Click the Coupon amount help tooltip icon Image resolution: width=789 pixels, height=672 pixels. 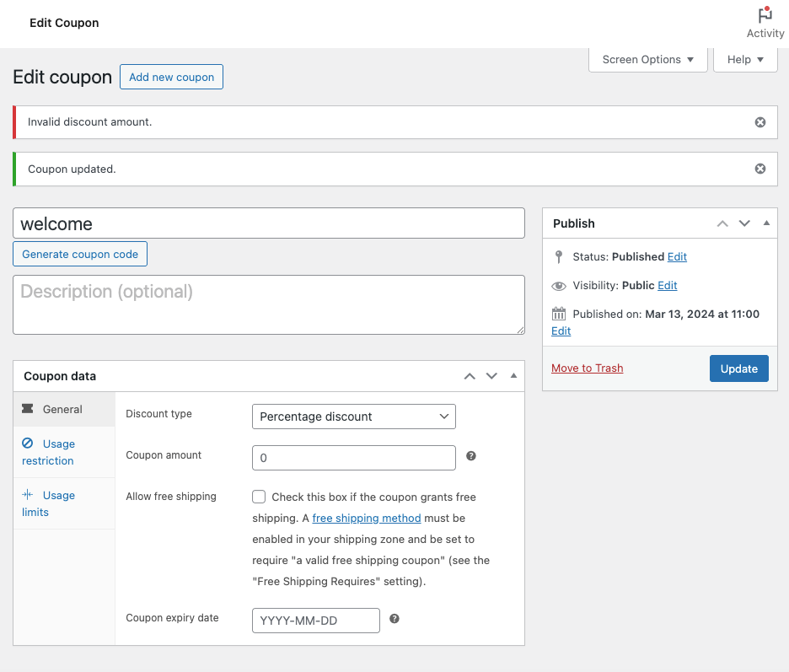tap(471, 456)
